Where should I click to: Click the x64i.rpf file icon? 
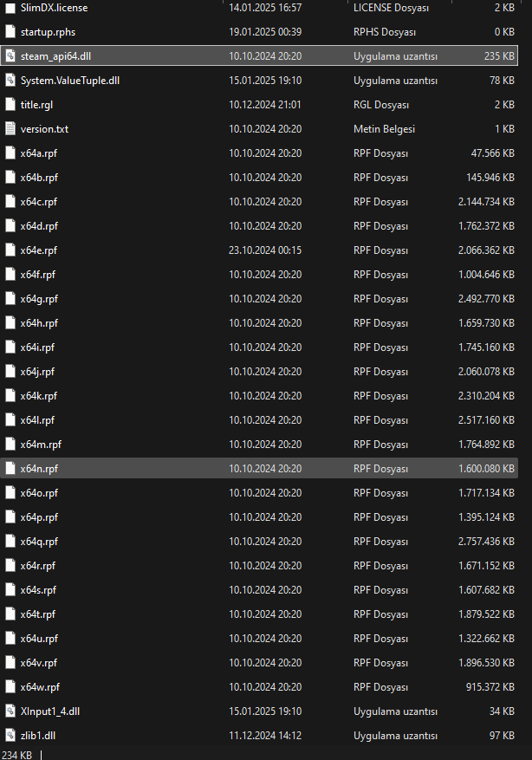(10, 347)
